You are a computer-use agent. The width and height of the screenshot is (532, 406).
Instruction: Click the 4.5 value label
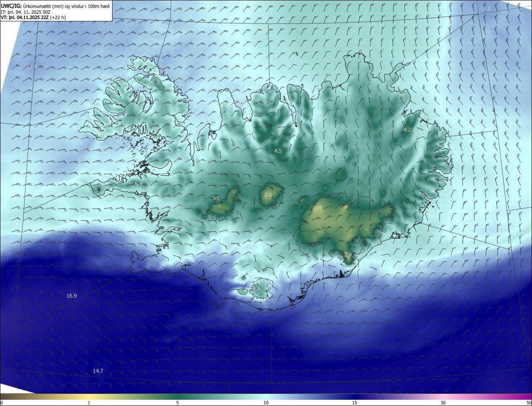(x=278, y=151)
